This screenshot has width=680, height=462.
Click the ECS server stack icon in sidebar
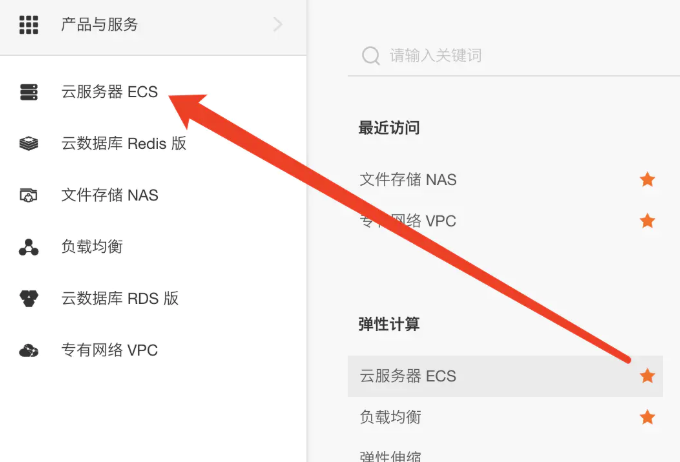tap(29, 92)
